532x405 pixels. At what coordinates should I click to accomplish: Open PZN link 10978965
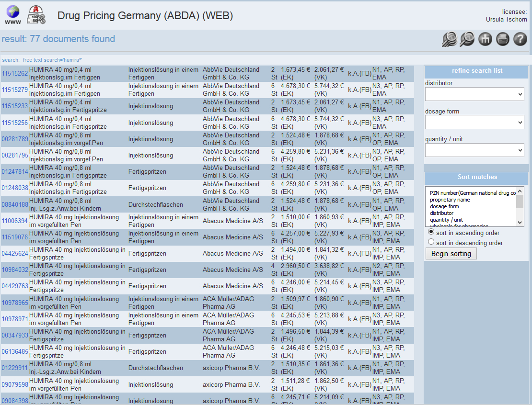click(x=14, y=303)
